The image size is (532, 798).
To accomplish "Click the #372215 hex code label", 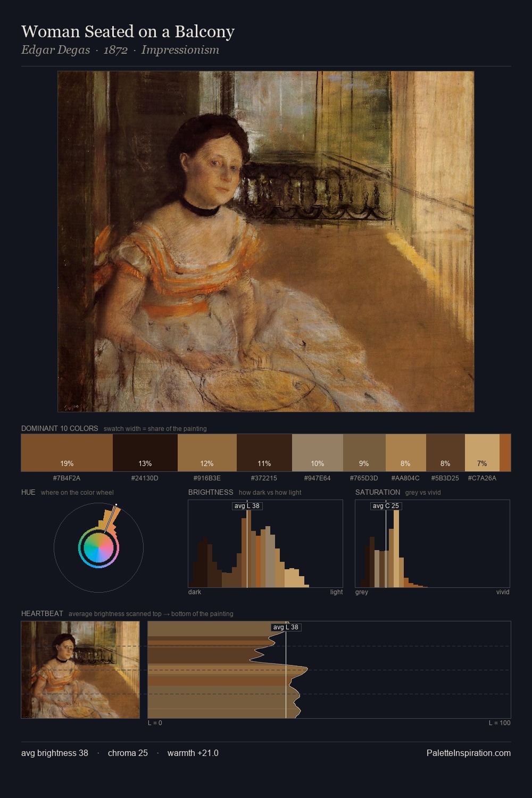I will tap(264, 478).
